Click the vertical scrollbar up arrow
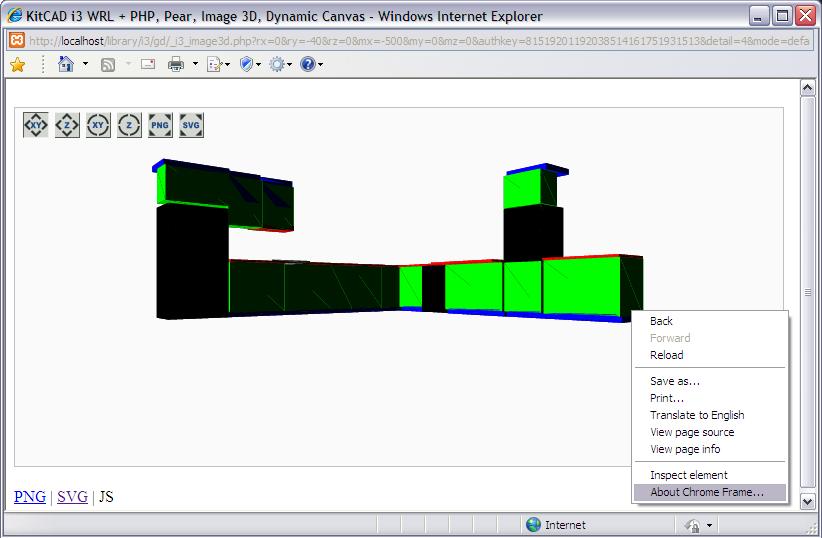This screenshot has width=822, height=538. pyautogui.click(x=807, y=88)
